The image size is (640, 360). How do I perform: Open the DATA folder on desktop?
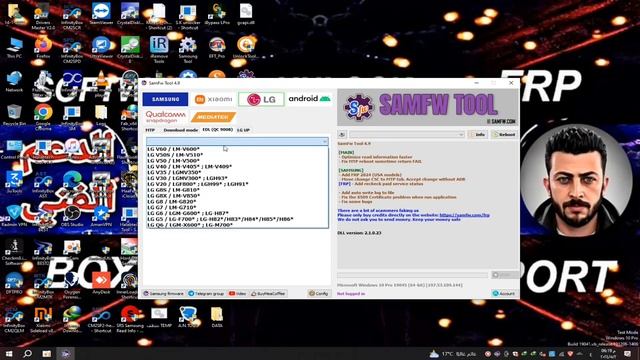[x=217, y=318]
